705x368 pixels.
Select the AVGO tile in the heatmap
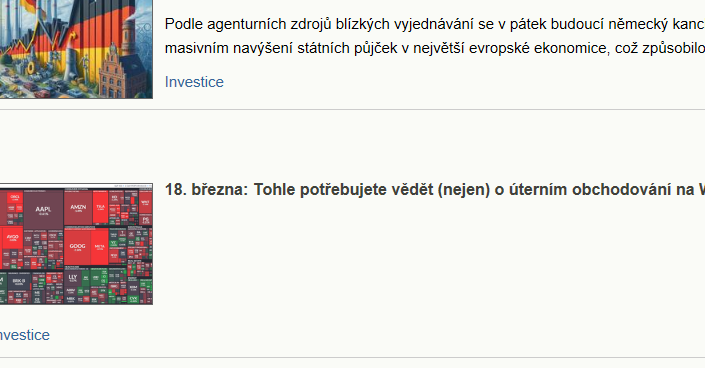[x=13, y=238]
